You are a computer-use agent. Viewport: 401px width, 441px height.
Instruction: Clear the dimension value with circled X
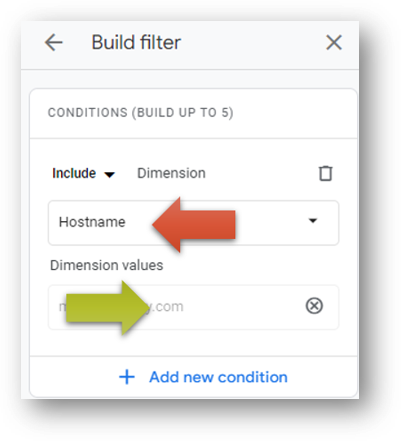(314, 306)
